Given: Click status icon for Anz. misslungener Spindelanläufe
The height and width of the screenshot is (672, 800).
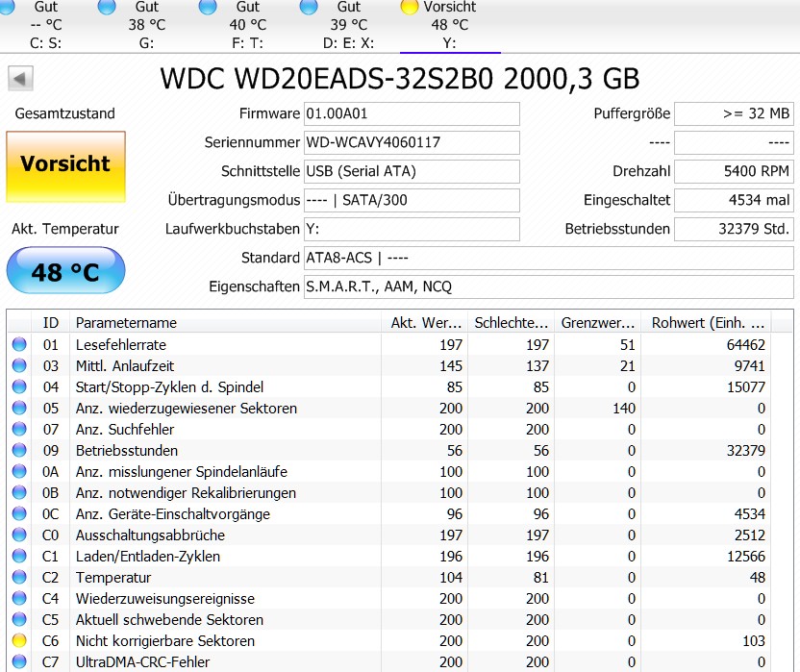Looking at the screenshot, I should 19,471.
